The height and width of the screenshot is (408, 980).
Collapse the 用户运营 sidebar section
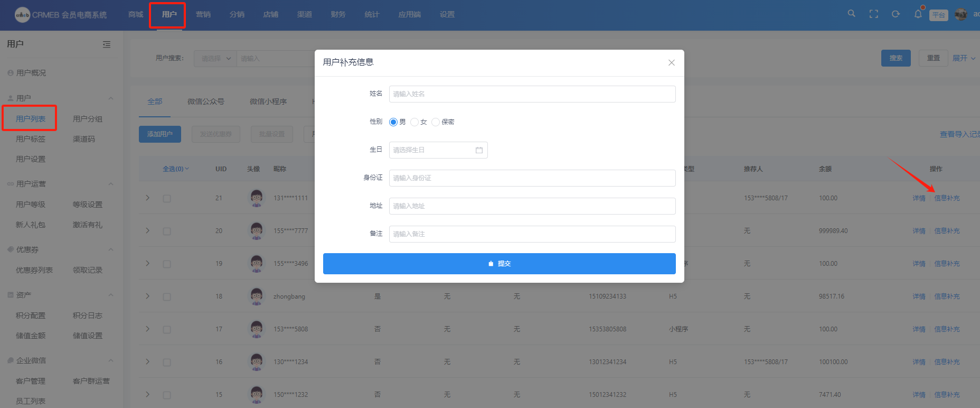click(111, 184)
